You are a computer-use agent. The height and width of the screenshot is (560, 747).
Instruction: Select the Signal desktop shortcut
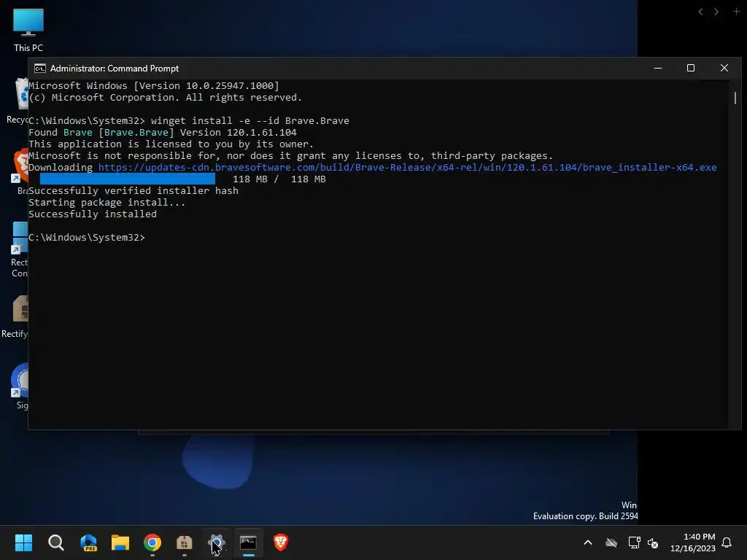[x=20, y=386]
